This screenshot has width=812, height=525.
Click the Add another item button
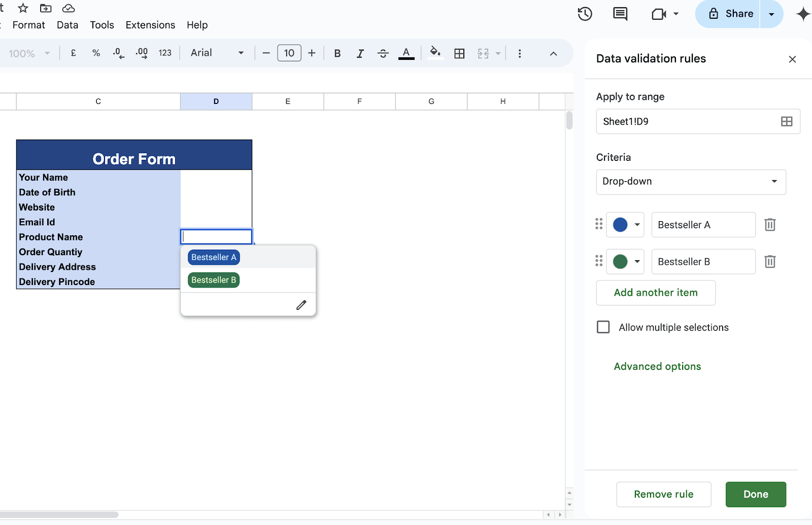(655, 293)
